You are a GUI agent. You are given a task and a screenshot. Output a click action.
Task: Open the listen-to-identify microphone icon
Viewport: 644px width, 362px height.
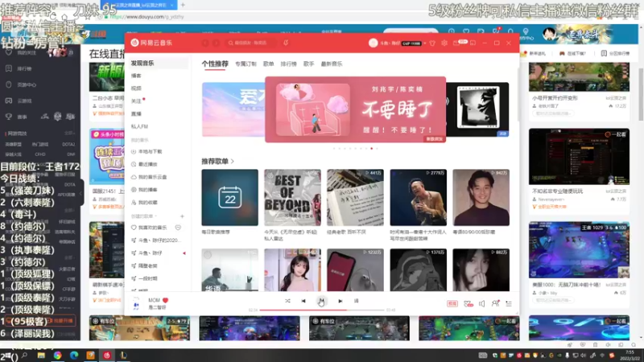coord(286,43)
